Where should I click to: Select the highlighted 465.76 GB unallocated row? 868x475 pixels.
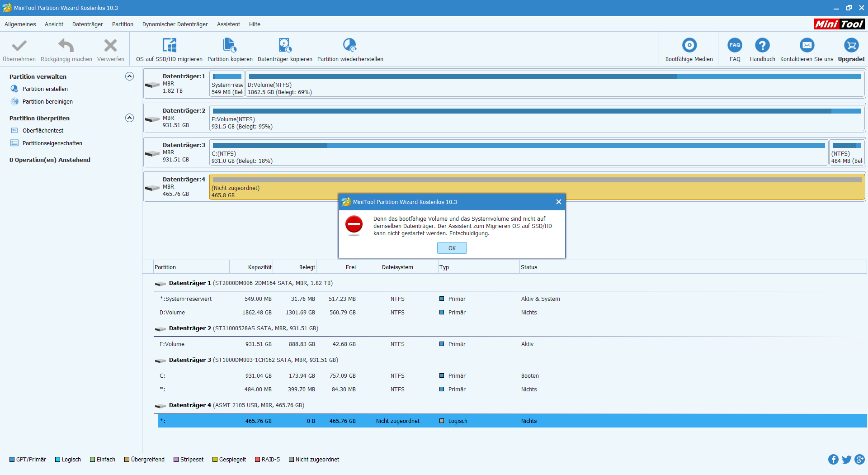click(x=513, y=421)
